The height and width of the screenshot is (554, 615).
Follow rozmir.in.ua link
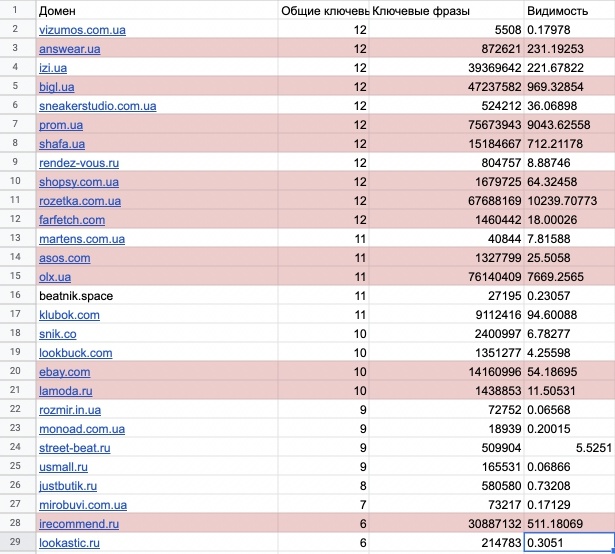pyautogui.click(x=70, y=410)
